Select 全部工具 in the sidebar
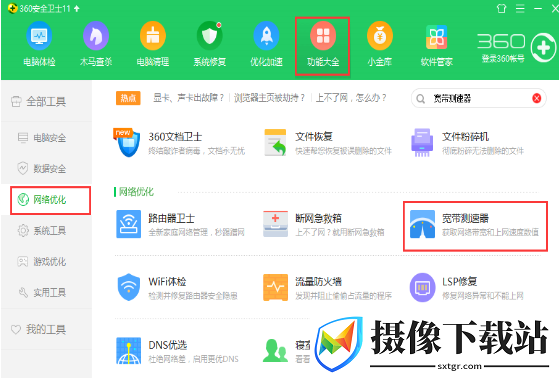560x378 pixels. (x=46, y=102)
